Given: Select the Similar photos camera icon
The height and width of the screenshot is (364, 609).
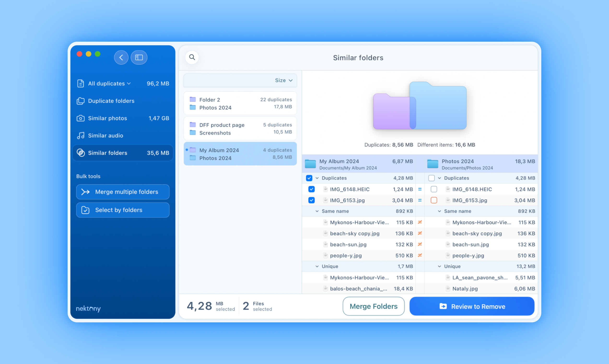Looking at the screenshot, I should (81, 118).
